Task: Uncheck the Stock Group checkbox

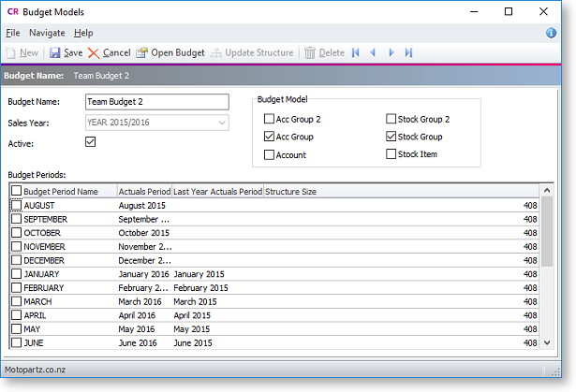Action: click(x=391, y=137)
